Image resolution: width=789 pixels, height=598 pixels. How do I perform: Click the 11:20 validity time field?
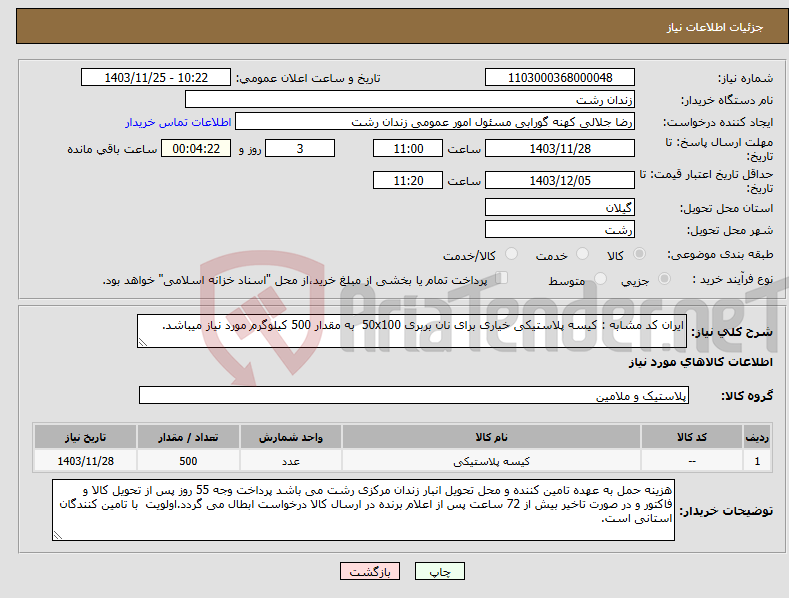[x=408, y=180]
